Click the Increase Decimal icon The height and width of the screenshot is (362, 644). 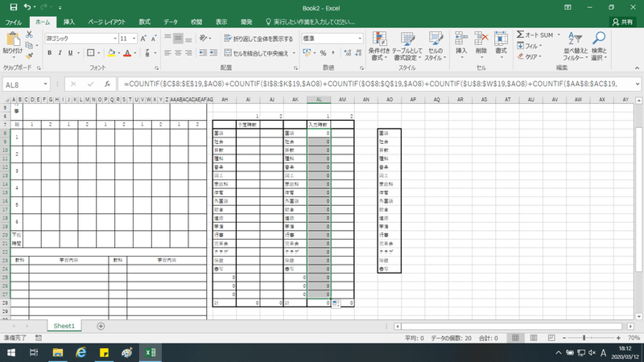pyautogui.click(x=348, y=53)
